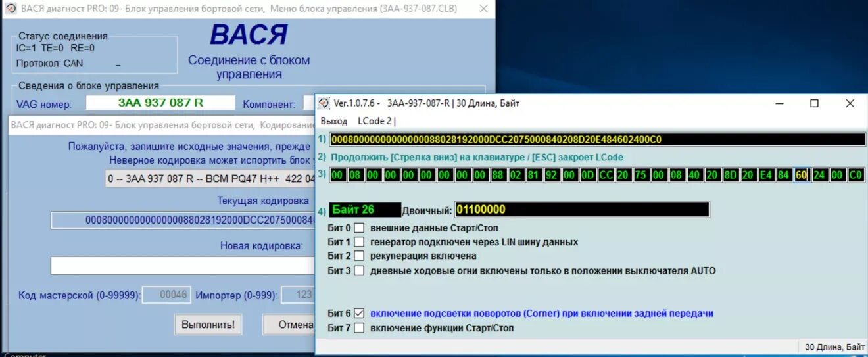Screen dimensions: 868x357
Task: Click the Новая кодировка input field
Action: point(183,266)
